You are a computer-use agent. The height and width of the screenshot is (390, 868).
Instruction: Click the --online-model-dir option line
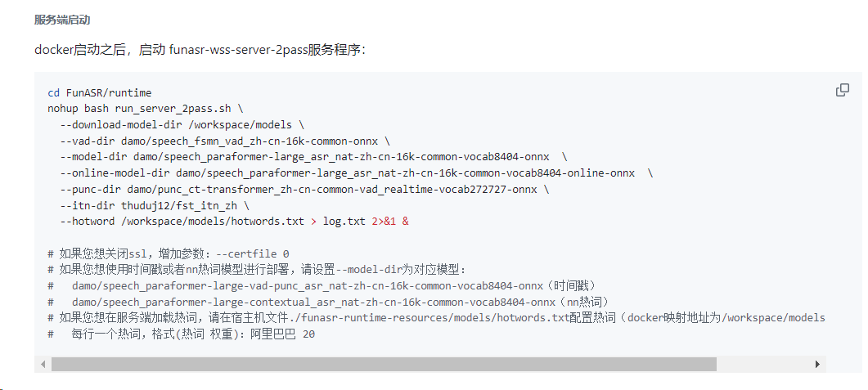click(x=356, y=173)
